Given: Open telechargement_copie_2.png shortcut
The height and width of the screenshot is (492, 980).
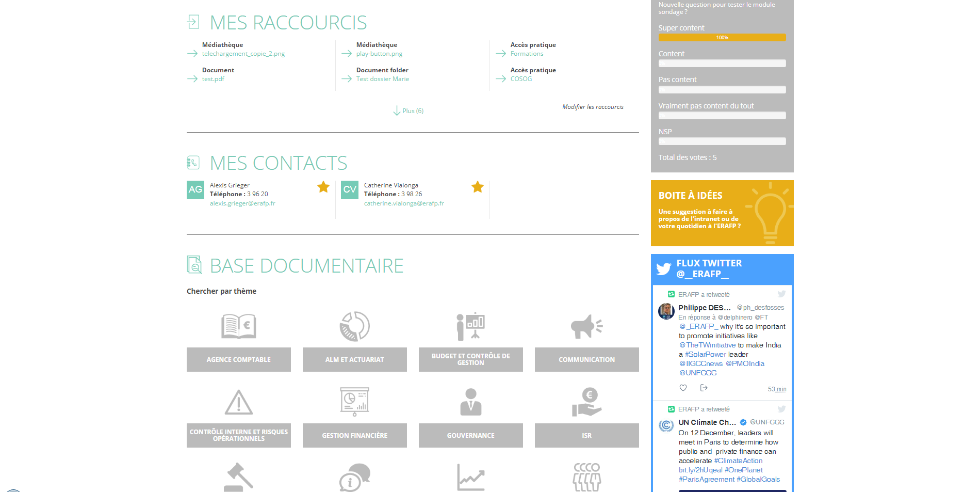Looking at the screenshot, I should click(243, 54).
